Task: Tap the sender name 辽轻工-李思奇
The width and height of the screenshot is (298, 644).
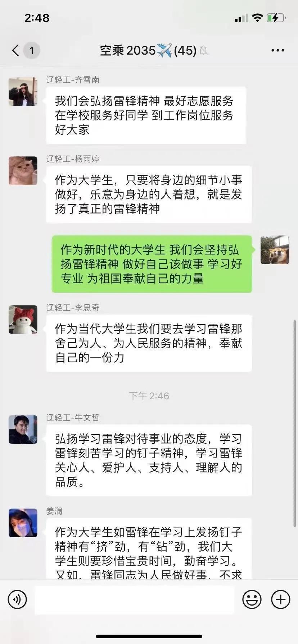Action: 73,308
